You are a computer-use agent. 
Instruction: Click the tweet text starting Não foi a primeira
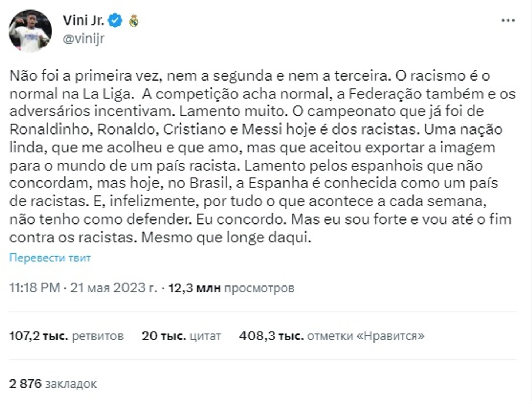tap(262, 156)
